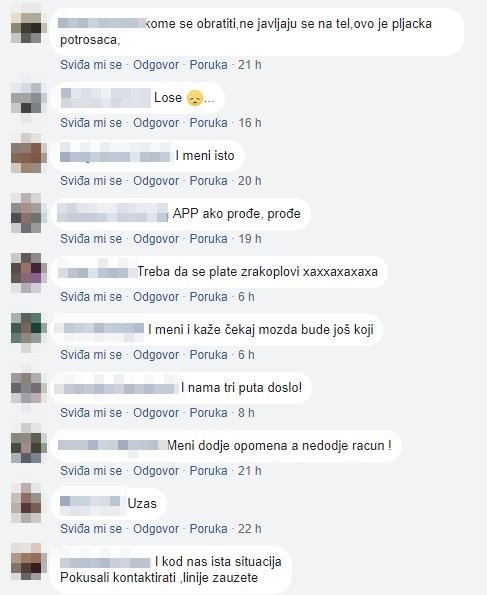Image resolution: width=487 pixels, height=595 pixels.
Task: Reply to "Treba da se plate zrakoplovi" comment
Action: click(156, 296)
